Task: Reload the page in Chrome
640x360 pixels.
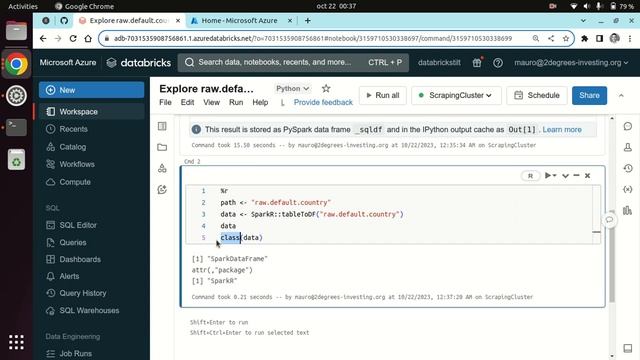Action: [73, 38]
